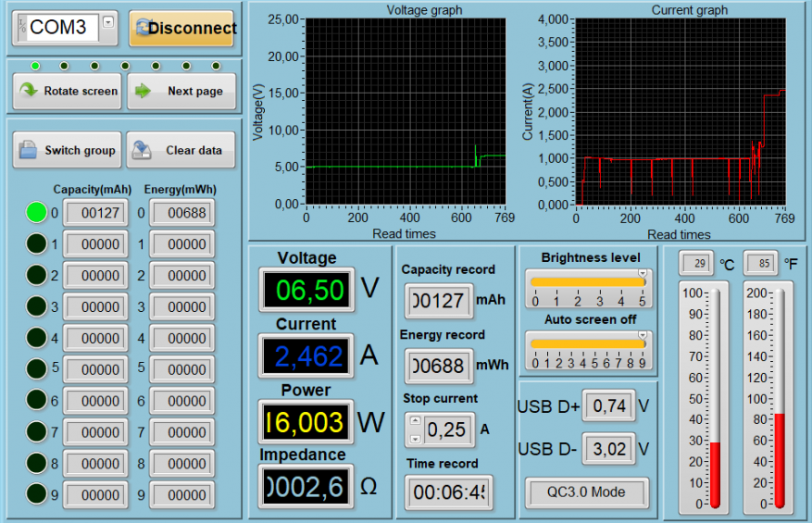812x523 pixels.
Task: Click the QC3.0 Mode button
Action: click(587, 492)
